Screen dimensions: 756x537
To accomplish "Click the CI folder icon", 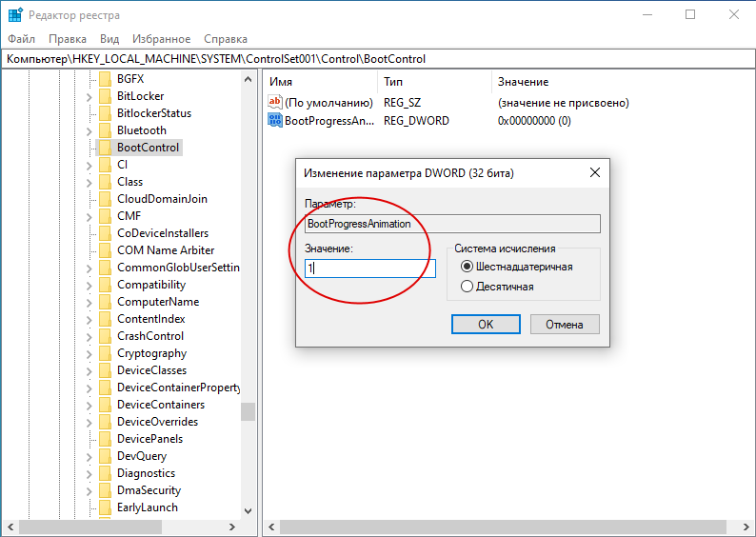I will (x=105, y=165).
